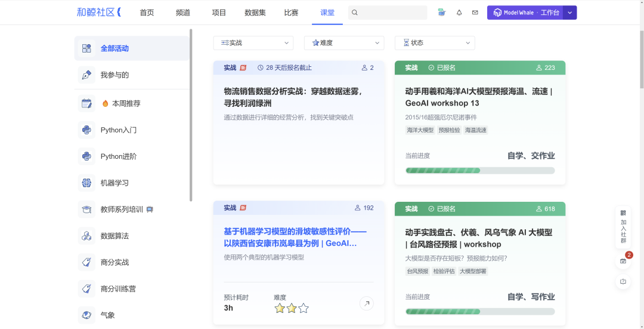
Task: Click the 预报检验 tag
Action: [x=450, y=130]
